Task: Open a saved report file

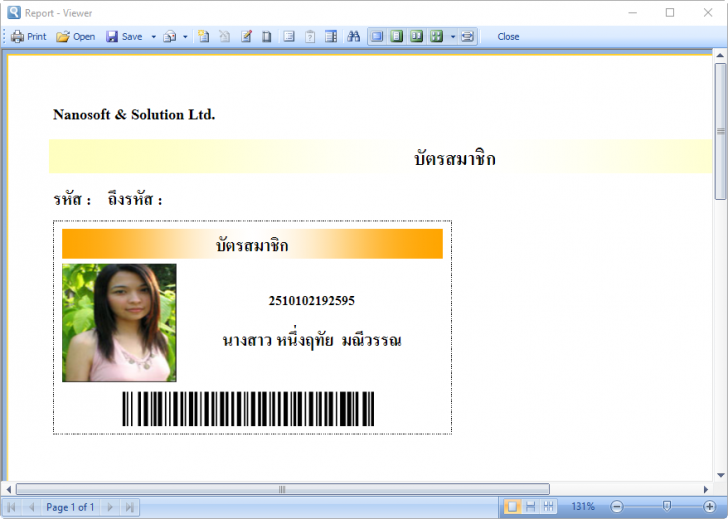Action: [76, 37]
